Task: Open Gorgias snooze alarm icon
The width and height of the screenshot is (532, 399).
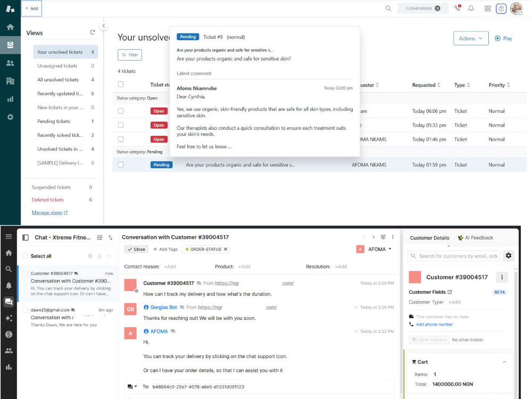Action: tap(383, 237)
